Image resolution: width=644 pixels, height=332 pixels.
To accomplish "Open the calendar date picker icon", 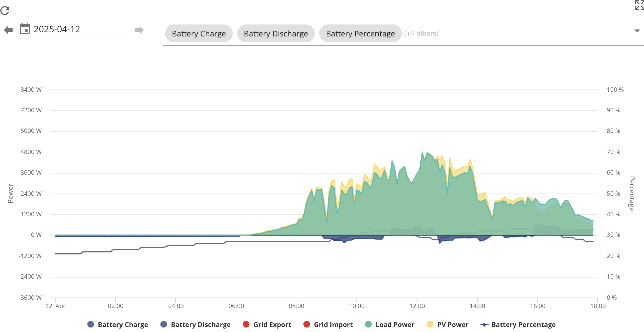I will pos(25,29).
